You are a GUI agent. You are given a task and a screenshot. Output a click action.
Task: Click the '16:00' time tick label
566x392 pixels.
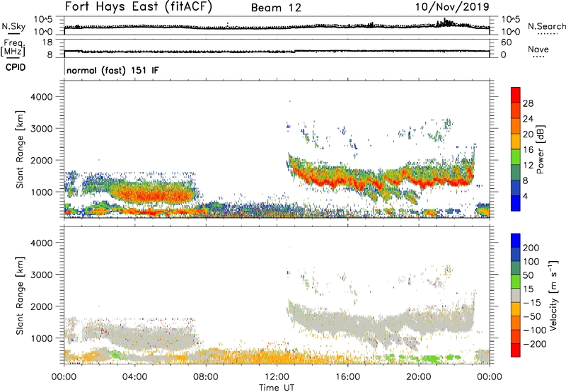pos(347,377)
